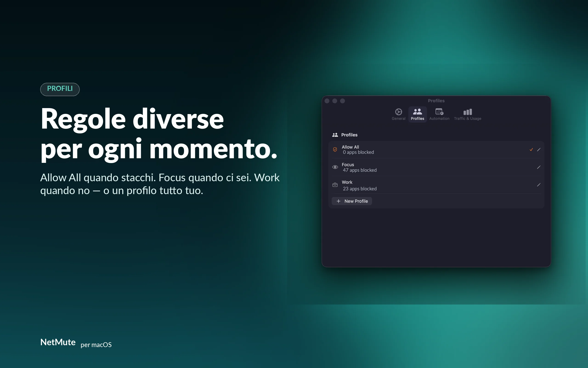Edit the Focus profile pencil icon
The height and width of the screenshot is (368, 588).
pos(539,167)
